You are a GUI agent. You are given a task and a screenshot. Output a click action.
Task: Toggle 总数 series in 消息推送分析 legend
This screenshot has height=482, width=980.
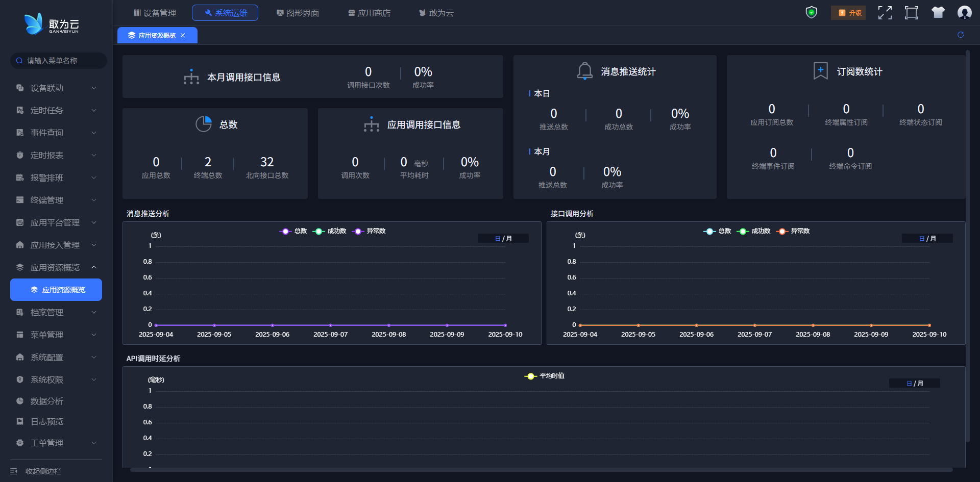(x=293, y=231)
